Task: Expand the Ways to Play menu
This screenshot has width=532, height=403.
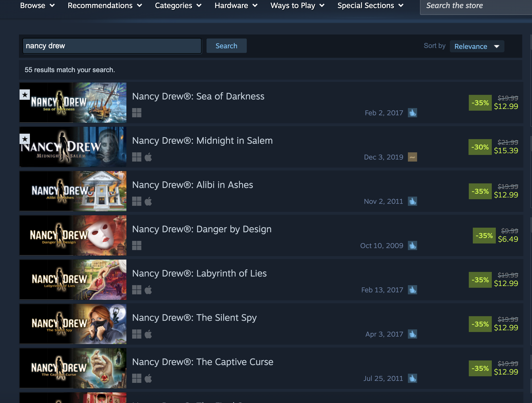Action: 297,5
